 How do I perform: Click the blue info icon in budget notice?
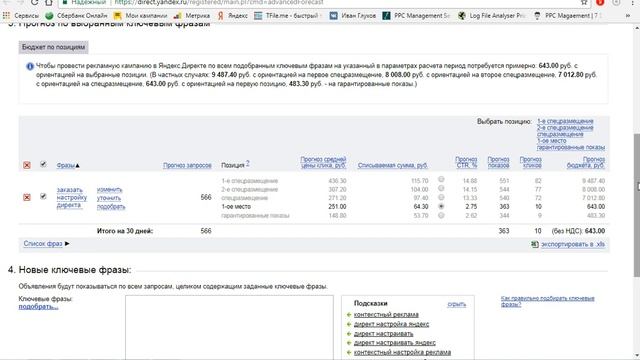30,66
